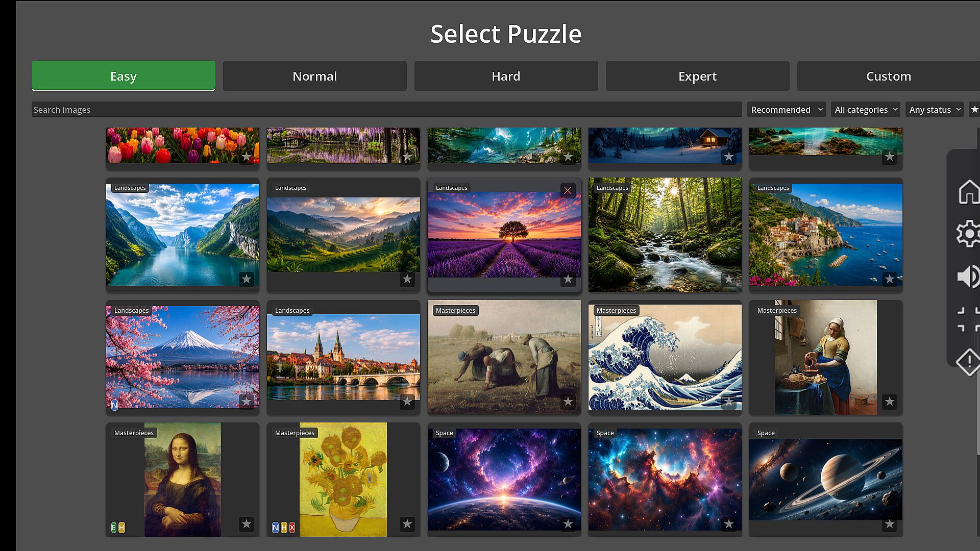Favorite the Mona Lisa puzzle with star
Screen dimensions: 980x551
click(247, 524)
